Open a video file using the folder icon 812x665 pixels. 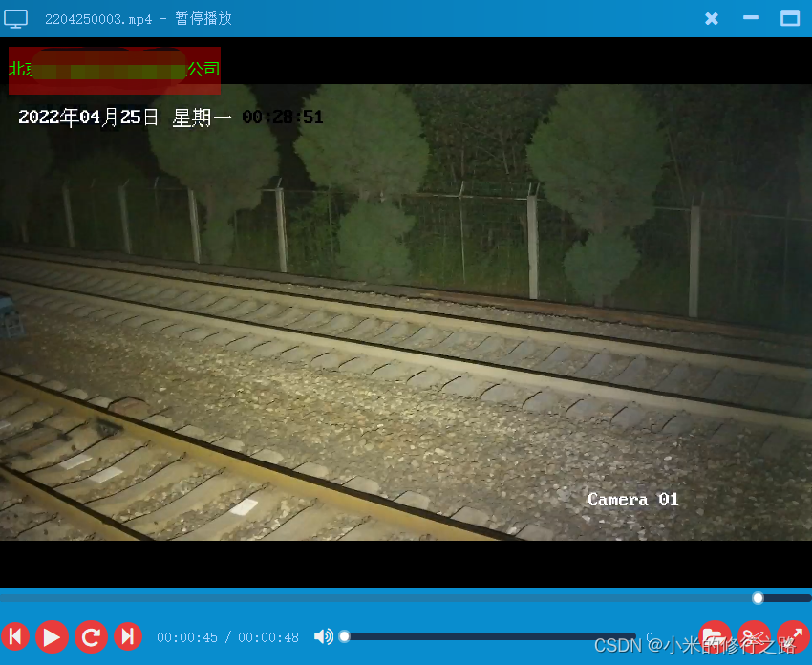point(715,637)
